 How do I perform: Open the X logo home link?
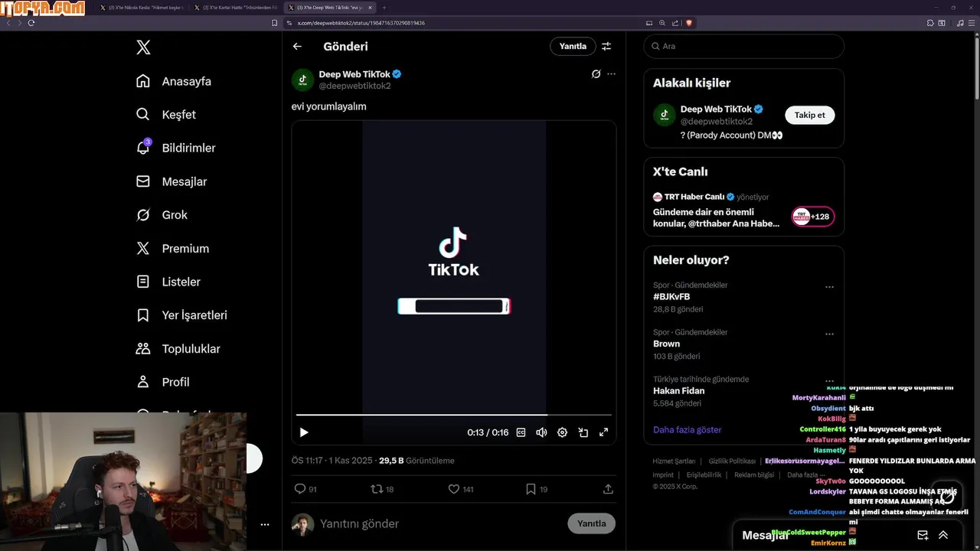click(143, 47)
